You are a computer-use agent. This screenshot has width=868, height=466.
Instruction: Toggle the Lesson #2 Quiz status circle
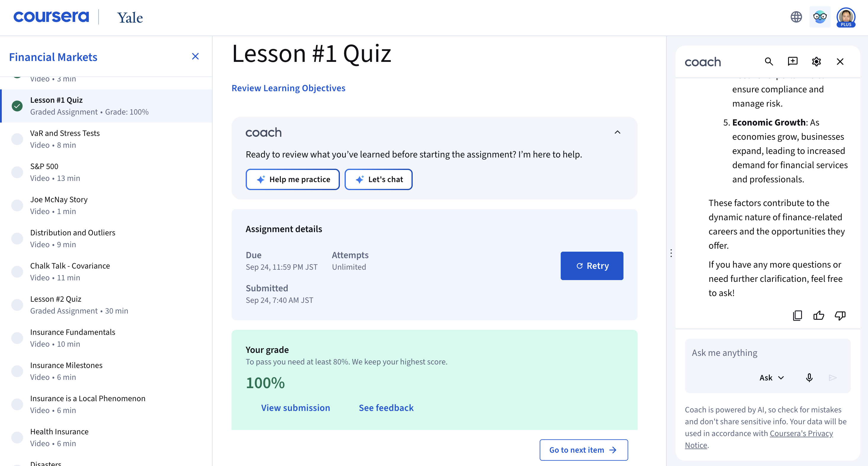click(x=17, y=305)
